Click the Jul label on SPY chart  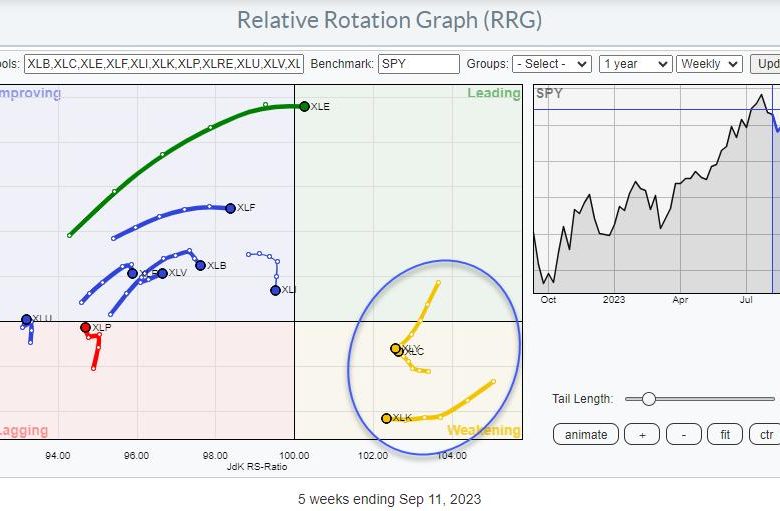[746, 300]
